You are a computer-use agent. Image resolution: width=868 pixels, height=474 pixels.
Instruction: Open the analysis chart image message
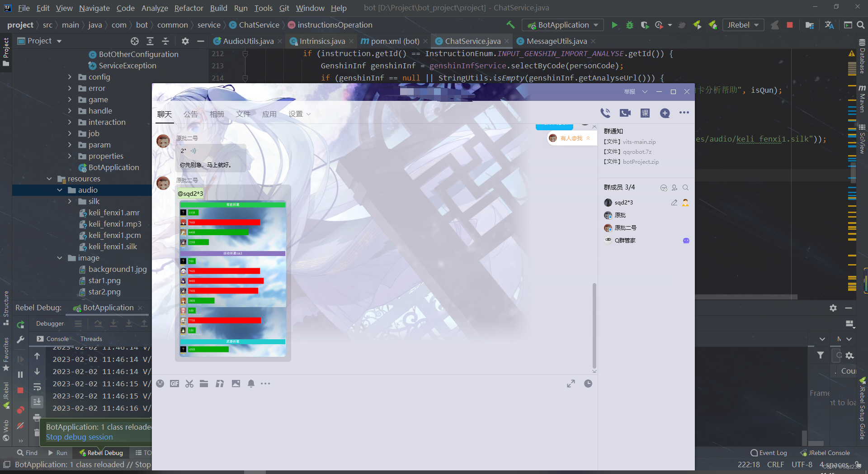(x=233, y=279)
